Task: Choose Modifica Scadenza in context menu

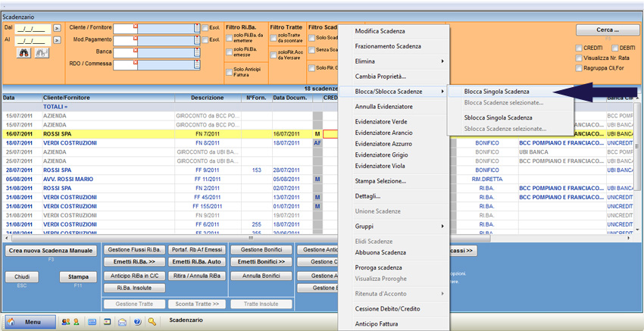Action: pyautogui.click(x=380, y=31)
